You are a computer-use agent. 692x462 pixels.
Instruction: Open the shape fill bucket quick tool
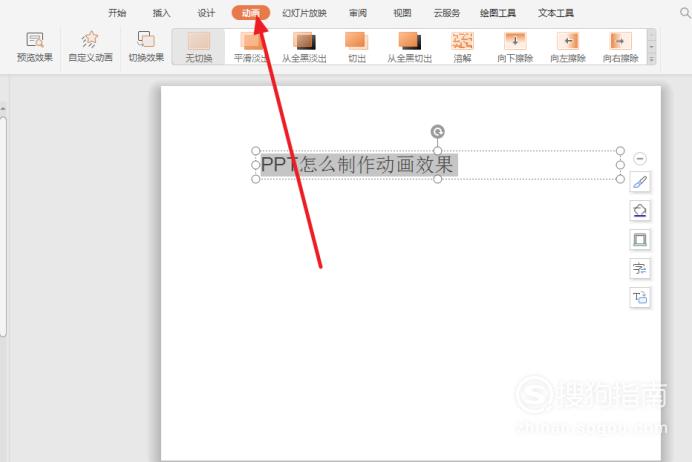coord(640,210)
